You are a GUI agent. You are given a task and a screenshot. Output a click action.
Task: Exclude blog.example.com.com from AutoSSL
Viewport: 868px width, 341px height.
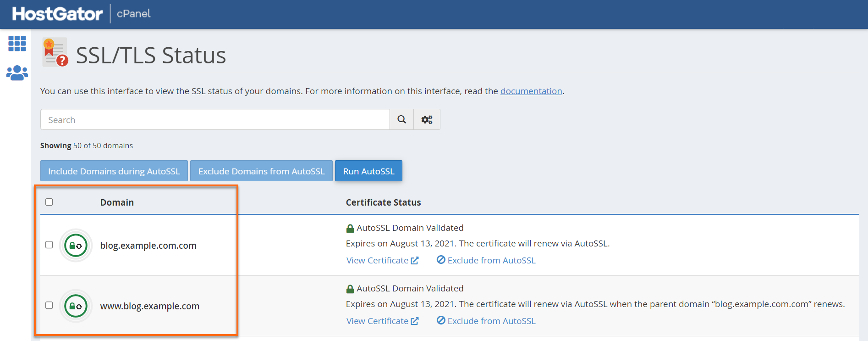[x=486, y=260]
